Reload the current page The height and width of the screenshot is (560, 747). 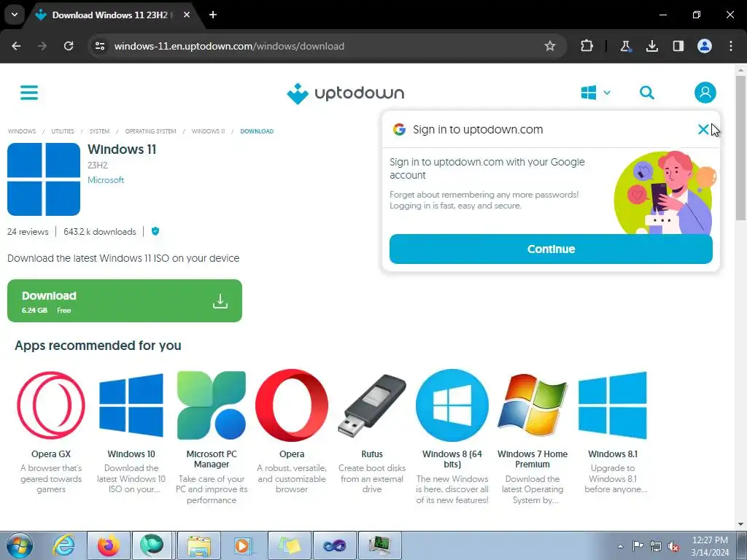tap(69, 46)
